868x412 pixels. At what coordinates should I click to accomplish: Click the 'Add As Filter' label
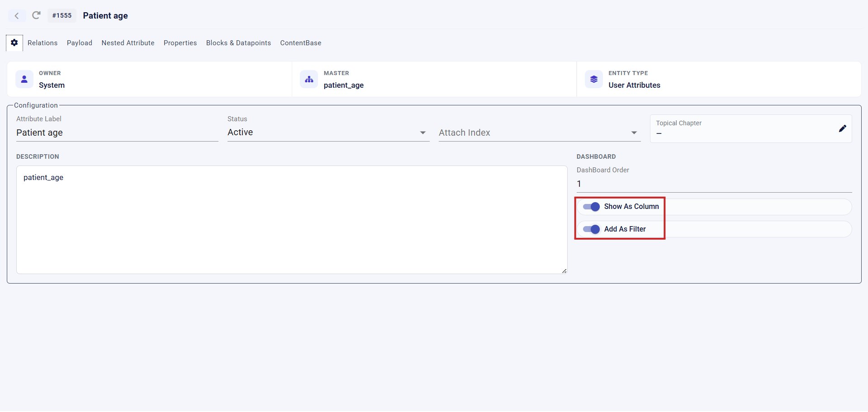tap(625, 229)
